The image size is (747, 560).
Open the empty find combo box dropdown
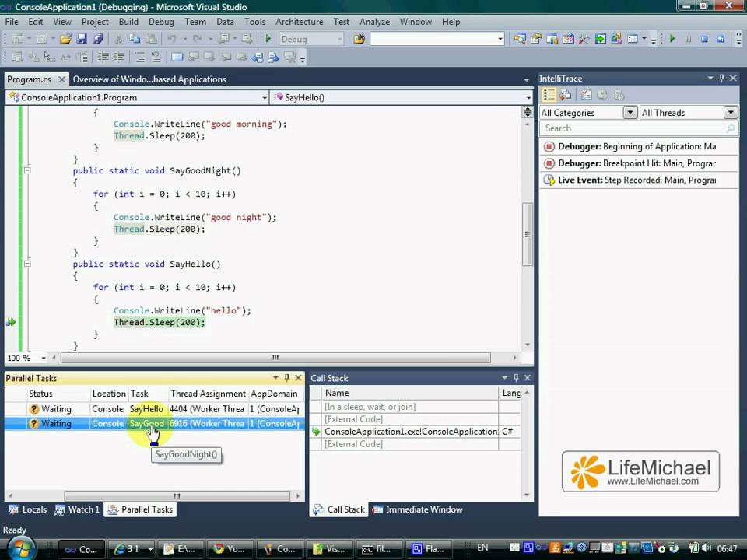[500, 39]
